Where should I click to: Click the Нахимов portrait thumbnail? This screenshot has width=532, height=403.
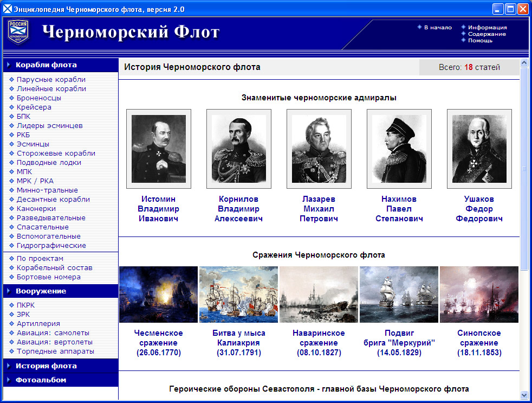click(x=399, y=149)
